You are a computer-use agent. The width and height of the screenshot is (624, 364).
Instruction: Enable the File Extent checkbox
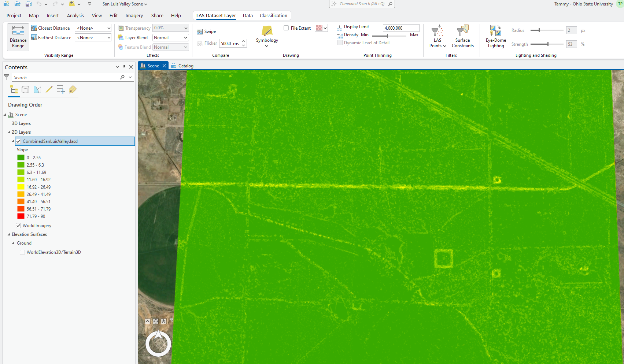286,28
